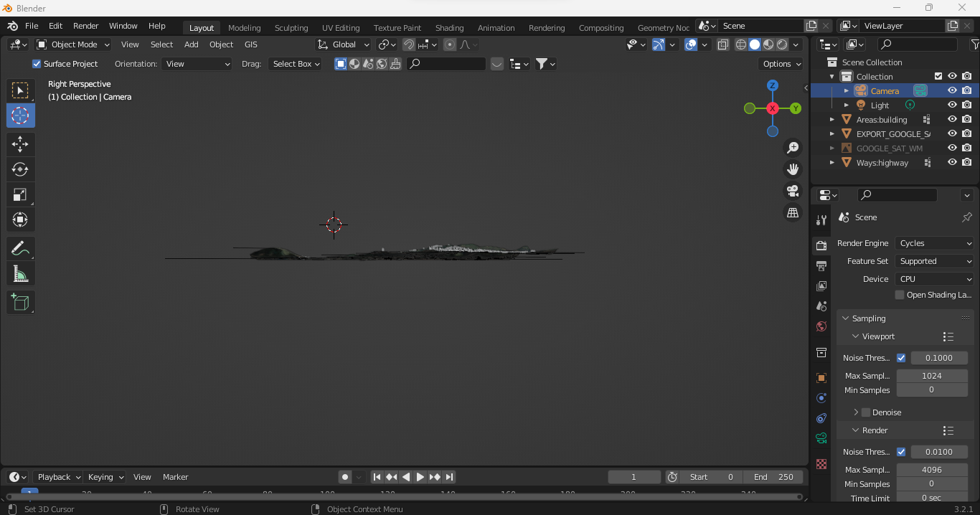Click the Options button in the header
Screen dimensions: 980x515
click(781, 63)
